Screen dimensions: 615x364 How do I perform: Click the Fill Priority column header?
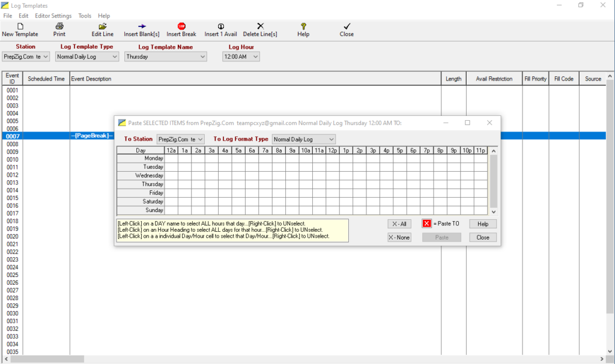coord(535,79)
